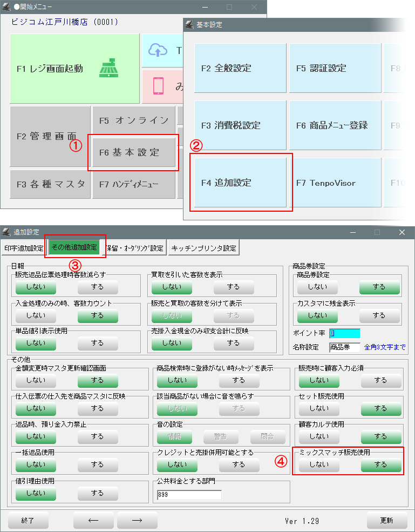Viewport: 415px width, 532px height.
Task: Click the left arrow navigation button
Action: coord(93,520)
